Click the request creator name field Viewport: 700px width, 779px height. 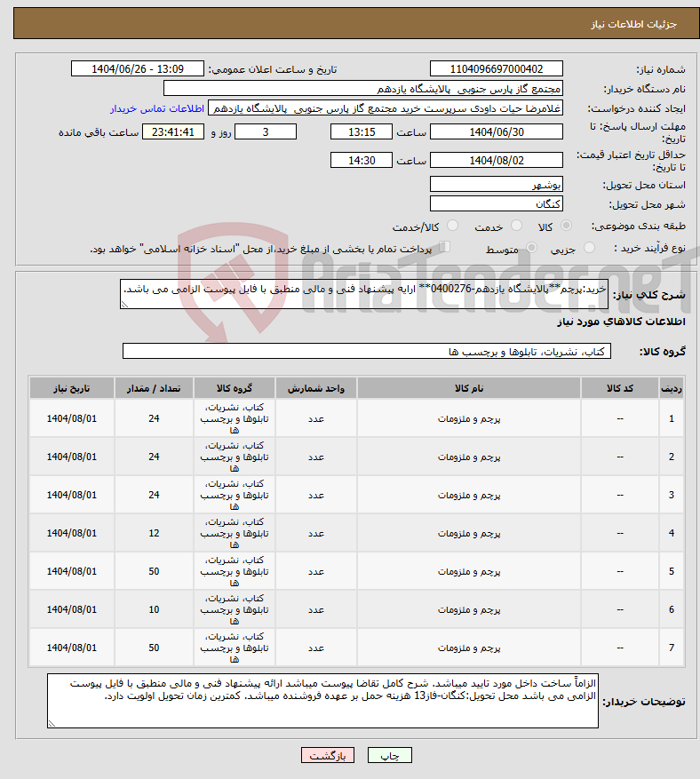coord(386,108)
